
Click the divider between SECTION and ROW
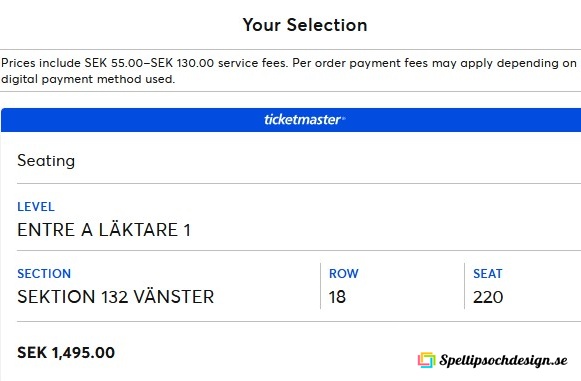(321, 286)
